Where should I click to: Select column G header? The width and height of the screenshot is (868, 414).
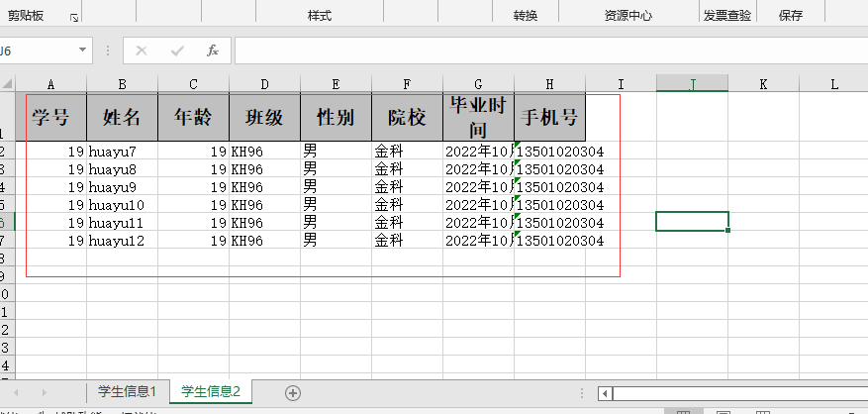point(478,83)
